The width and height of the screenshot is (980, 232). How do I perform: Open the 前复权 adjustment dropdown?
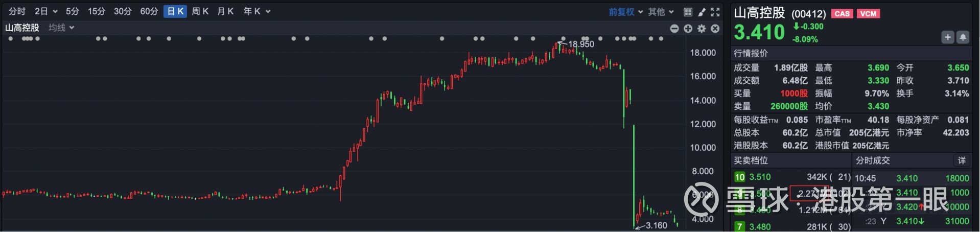[x=625, y=12]
